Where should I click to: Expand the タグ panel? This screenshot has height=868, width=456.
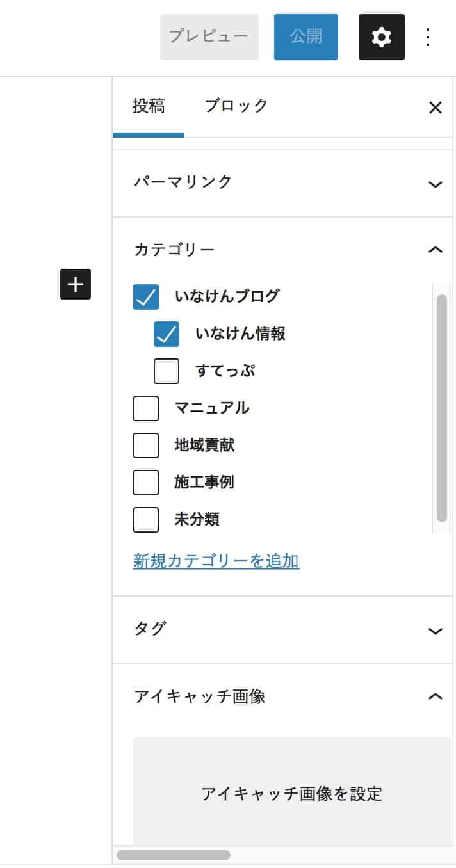(282, 630)
